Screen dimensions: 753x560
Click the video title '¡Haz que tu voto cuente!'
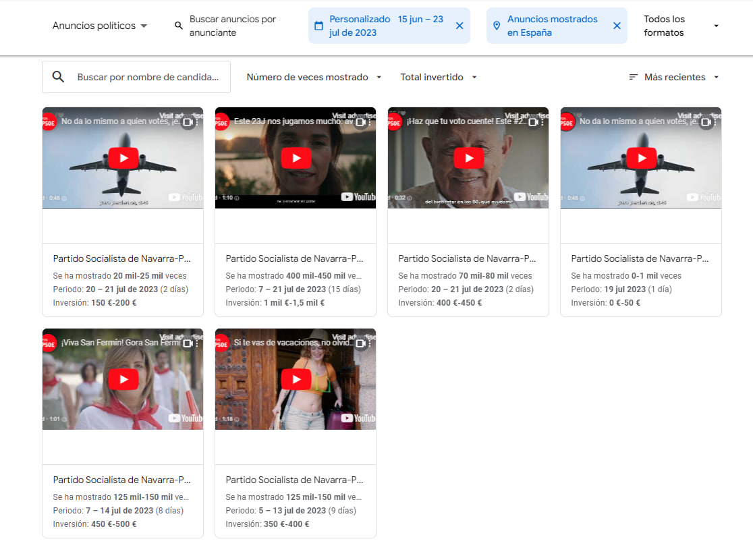coord(466,121)
